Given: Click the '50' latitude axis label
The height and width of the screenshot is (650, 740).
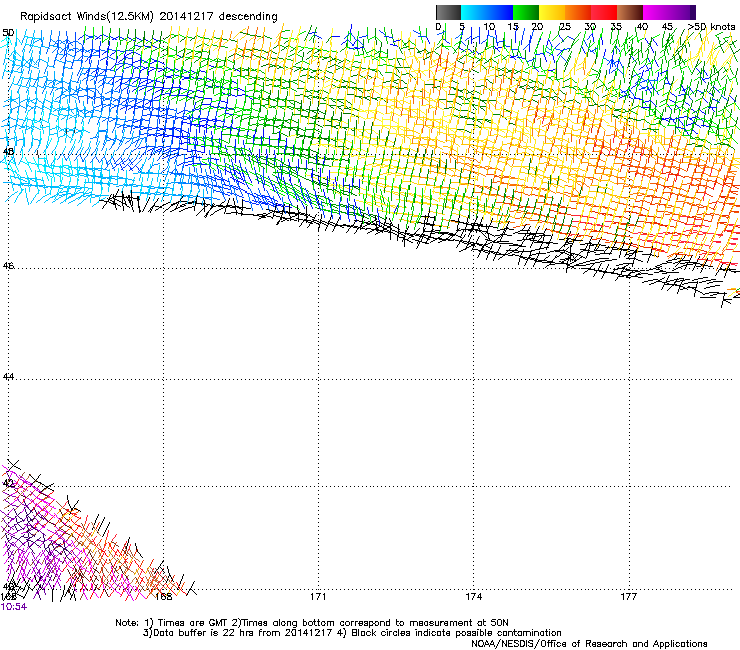Looking at the screenshot, I should (x=8, y=33).
